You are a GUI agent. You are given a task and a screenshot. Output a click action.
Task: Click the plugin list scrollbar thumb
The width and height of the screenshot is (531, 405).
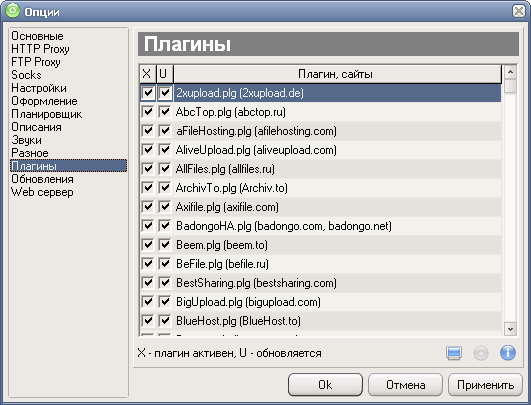pyautogui.click(x=510, y=86)
